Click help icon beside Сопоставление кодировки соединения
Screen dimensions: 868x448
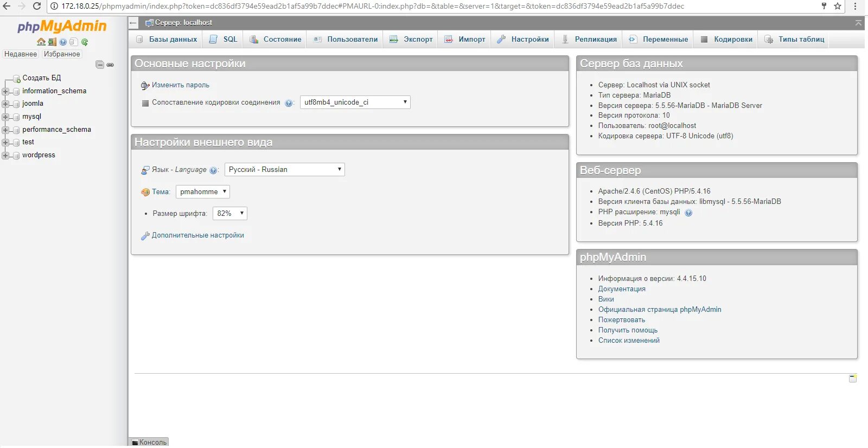click(x=289, y=103)
